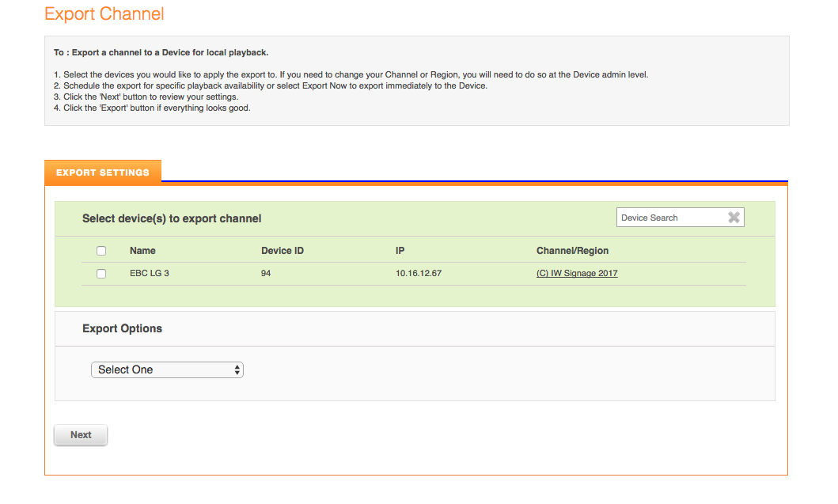Screen dimensions: 838x504
Task: Click the IP column header
Action: [x=400, y=251]
